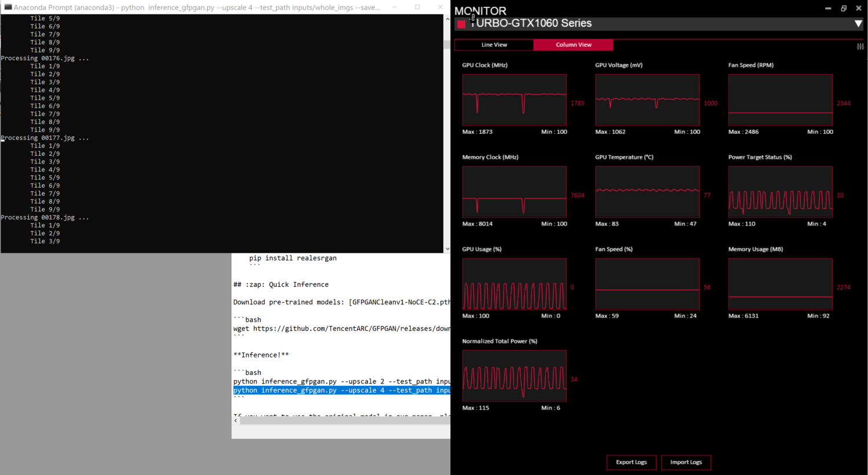Click the GPU Clock (MHz) graph
This screenshot has width=868, height=475.
tap(514, 100)
